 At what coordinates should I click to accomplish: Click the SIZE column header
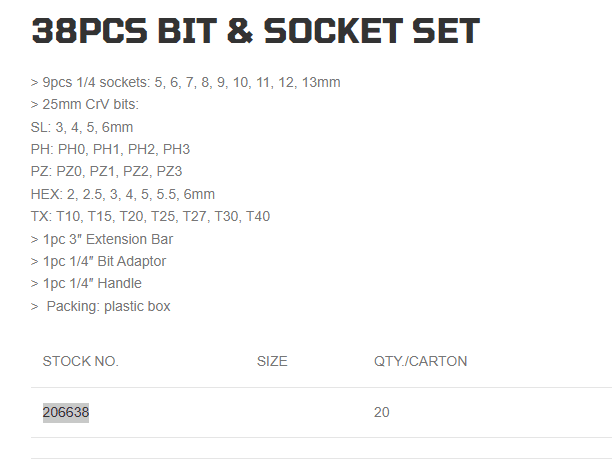tap(272, 361)
